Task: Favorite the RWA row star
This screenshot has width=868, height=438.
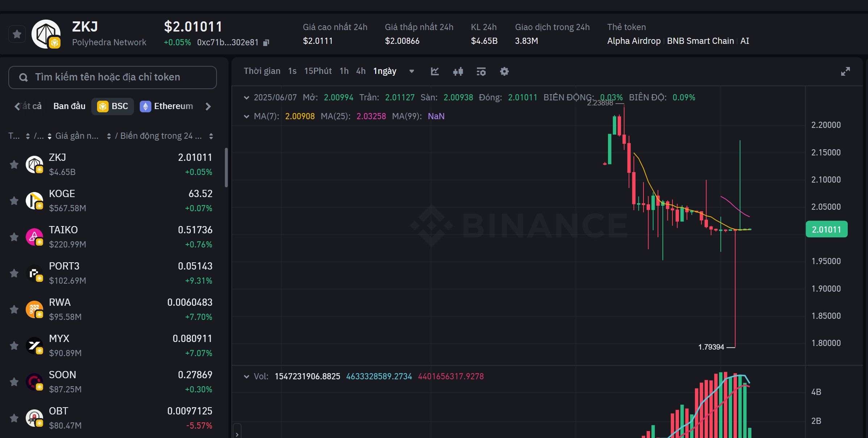Action: [x=14, y=309]
